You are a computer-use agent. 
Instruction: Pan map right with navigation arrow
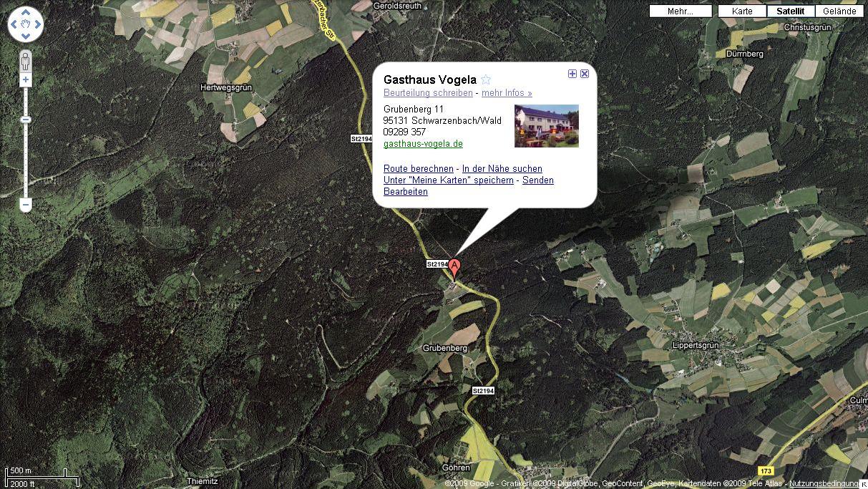tap(37, 25)
